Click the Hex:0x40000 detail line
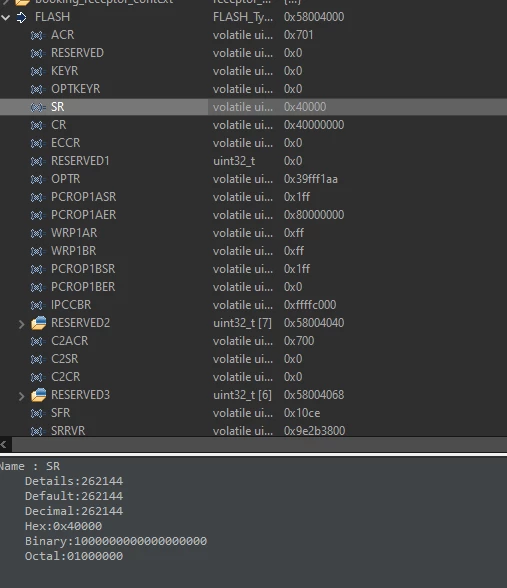The width and height of the screenshot is (507, 588). coord(63,526)
